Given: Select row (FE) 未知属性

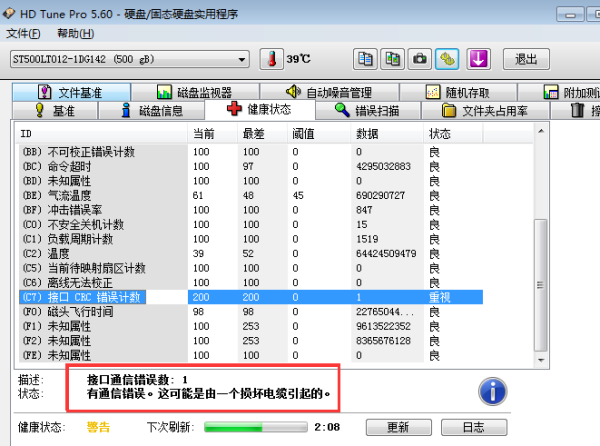Looking at the screenshot, I should (251, 355).
